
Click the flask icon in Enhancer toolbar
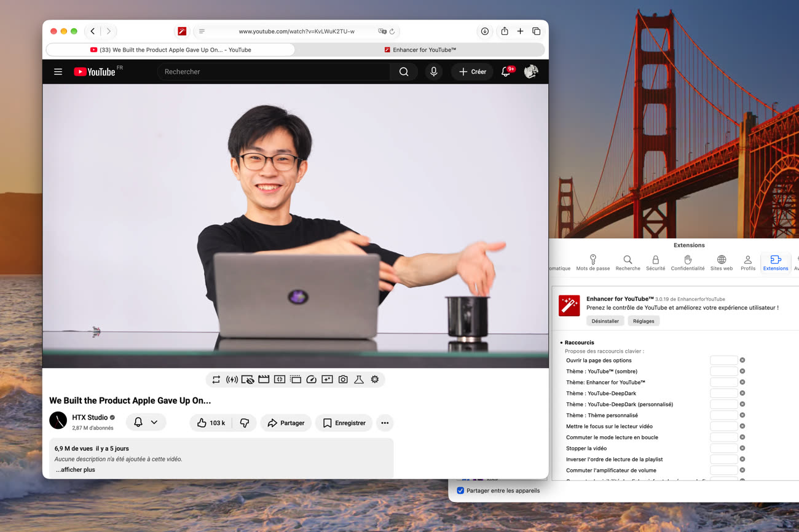point(359,380)
